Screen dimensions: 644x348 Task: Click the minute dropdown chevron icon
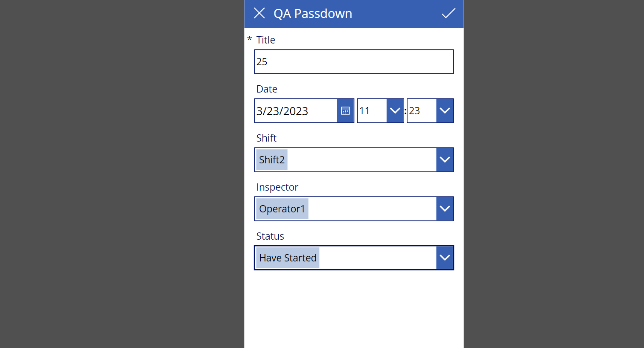point(445,110)
